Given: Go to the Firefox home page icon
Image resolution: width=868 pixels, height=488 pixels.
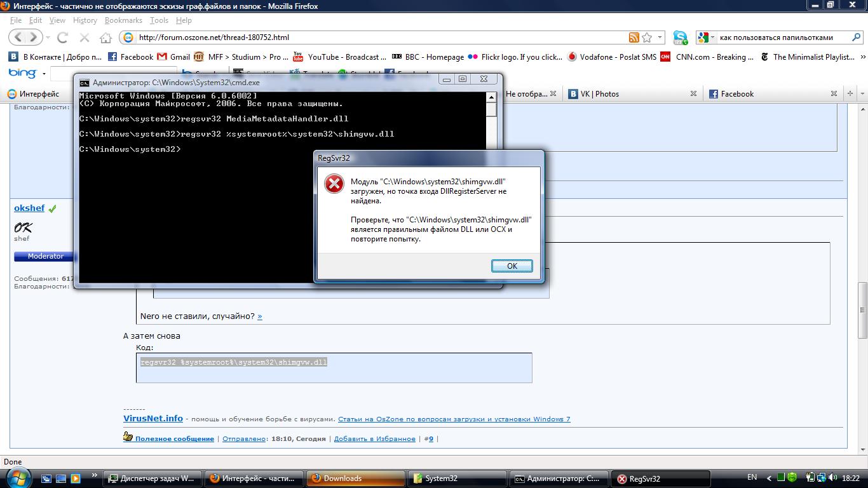Looking at the screenshot, I should (107, 37).
